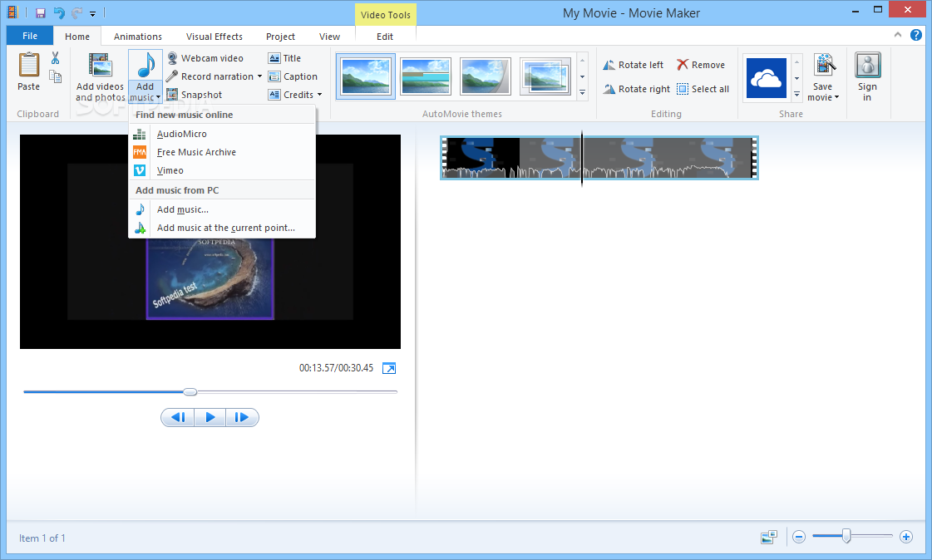Open the View tab

(x=329, y=37)
